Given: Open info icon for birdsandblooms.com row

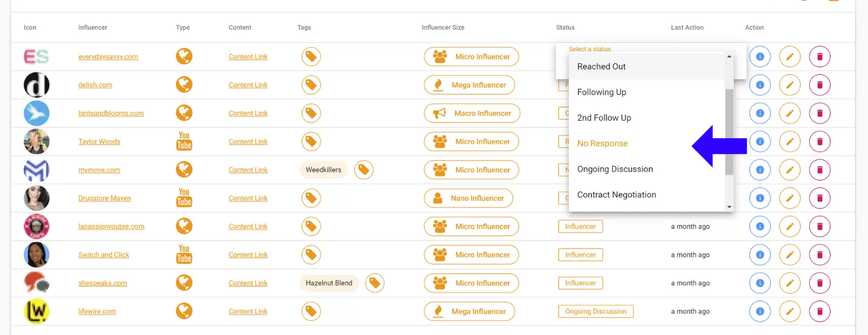Looking at the screenshot, I should pos(760,113).
